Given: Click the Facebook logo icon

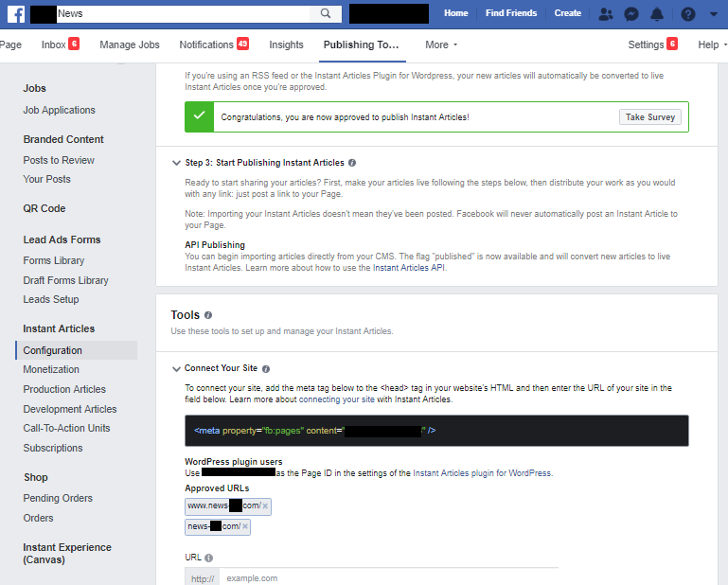Looking at the screenshot, I should tap(16, 14).
